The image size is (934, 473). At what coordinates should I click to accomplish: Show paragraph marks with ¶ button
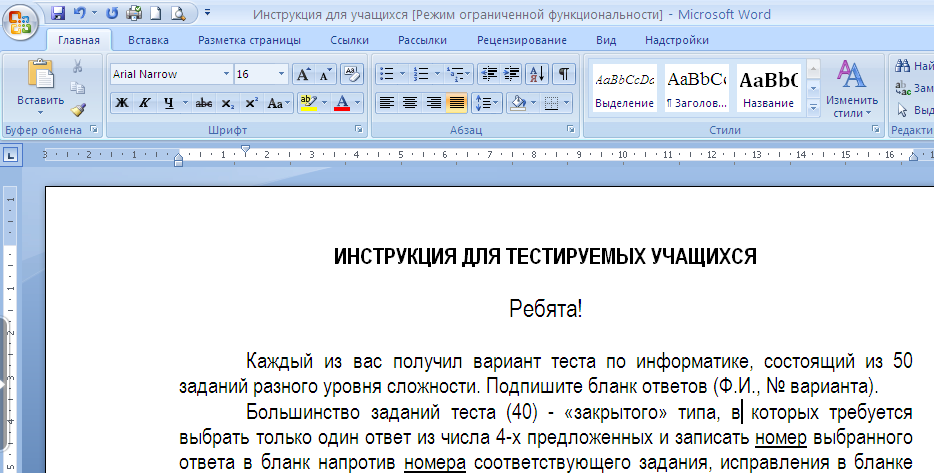(563, 74)
